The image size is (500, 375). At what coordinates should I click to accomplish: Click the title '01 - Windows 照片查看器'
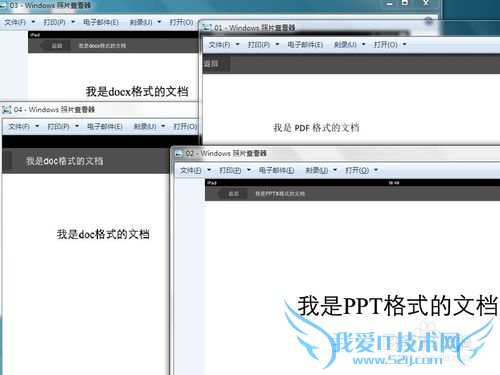tap(255, 28)
